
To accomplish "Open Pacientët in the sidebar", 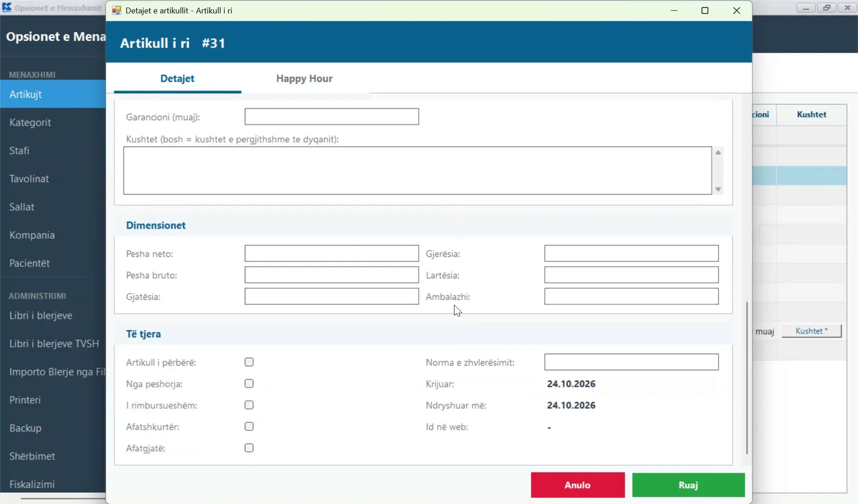I will 53,263.
